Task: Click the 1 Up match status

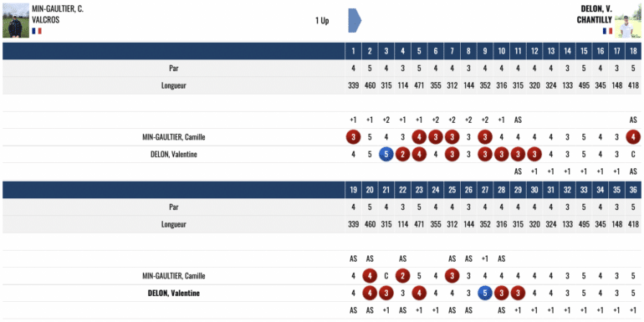Action: [322, 21]
